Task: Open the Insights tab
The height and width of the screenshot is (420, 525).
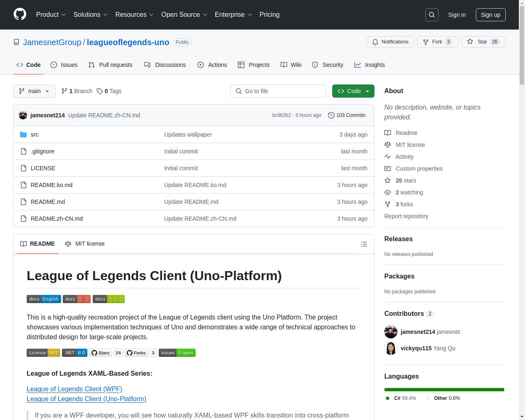Action: tap(370, 65)
